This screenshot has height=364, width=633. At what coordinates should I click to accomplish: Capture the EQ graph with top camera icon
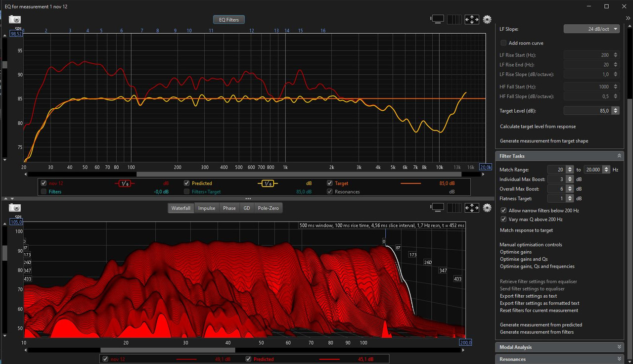[x=15, y=19]
